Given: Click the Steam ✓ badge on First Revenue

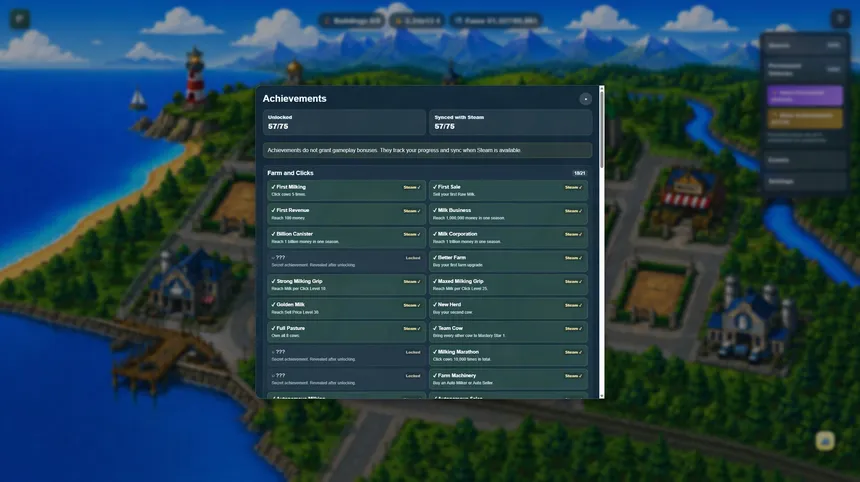Looking at the screenshot, I should pyautogui.click(x=412, y=211).
